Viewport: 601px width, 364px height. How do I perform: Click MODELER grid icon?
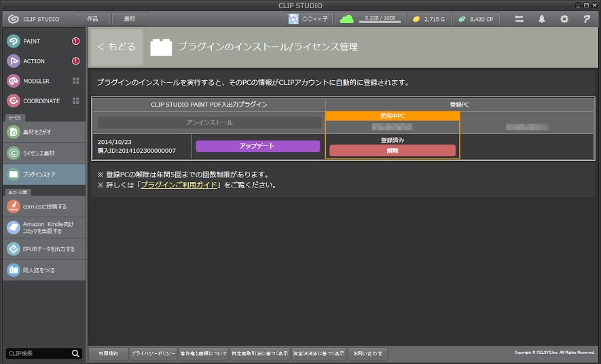76,81
